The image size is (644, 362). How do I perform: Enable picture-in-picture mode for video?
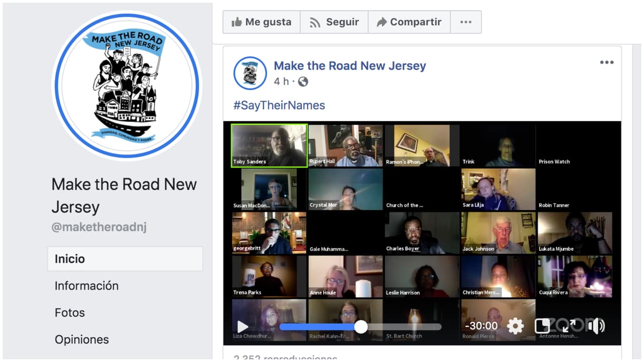[542, 326]
